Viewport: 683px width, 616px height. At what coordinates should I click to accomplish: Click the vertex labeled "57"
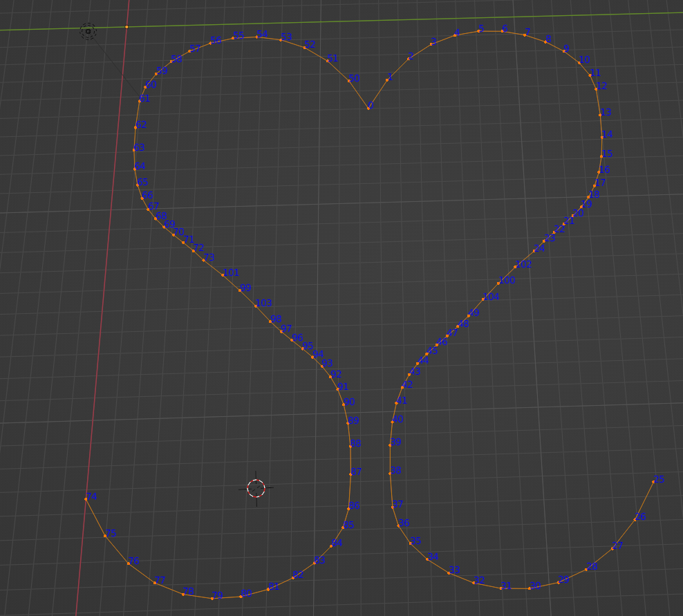coord(189,51)
